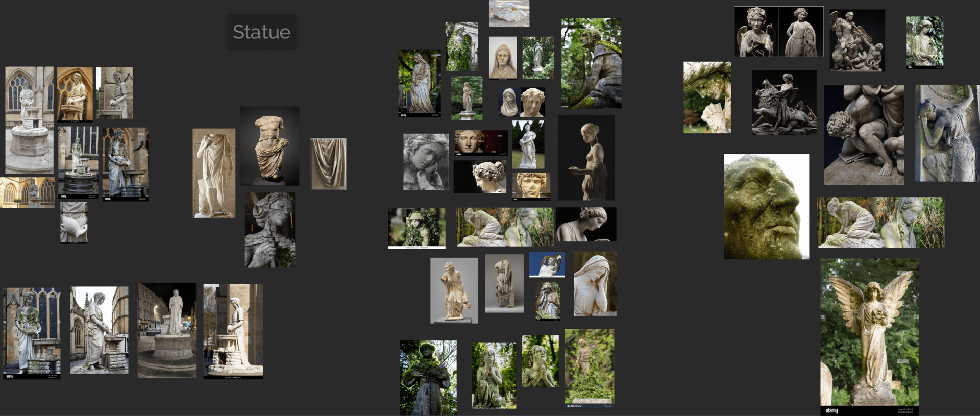This screenshot has height=416, width=980.
Task: Click the headless draped standing statue image
Action: 214,173
